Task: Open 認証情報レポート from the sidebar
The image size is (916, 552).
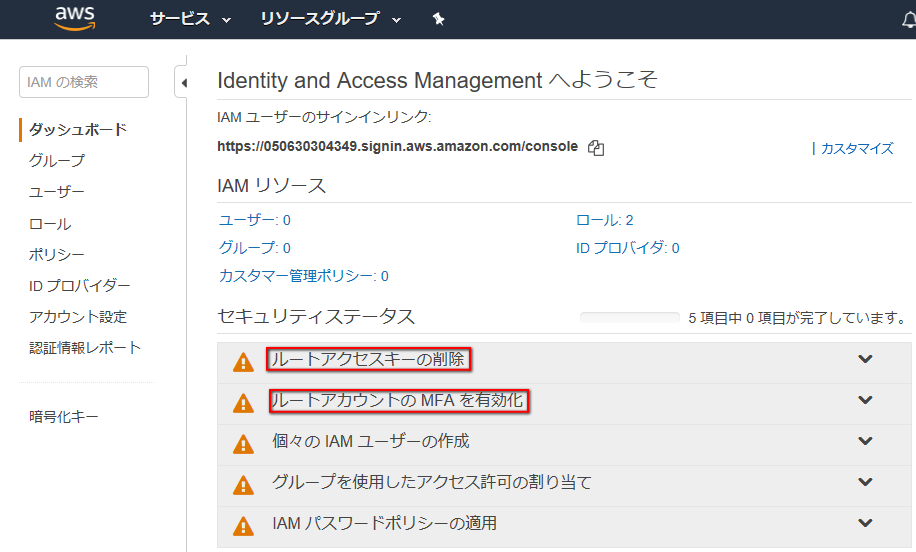Action: [85, 348]
